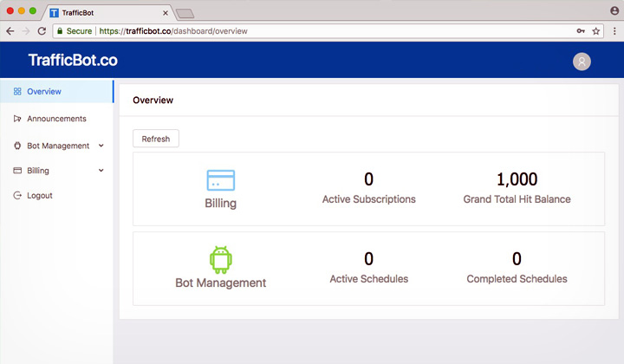Select the Overview menu item
The image size is (624, 364).
pyautogui.click(x=56, y=92)
